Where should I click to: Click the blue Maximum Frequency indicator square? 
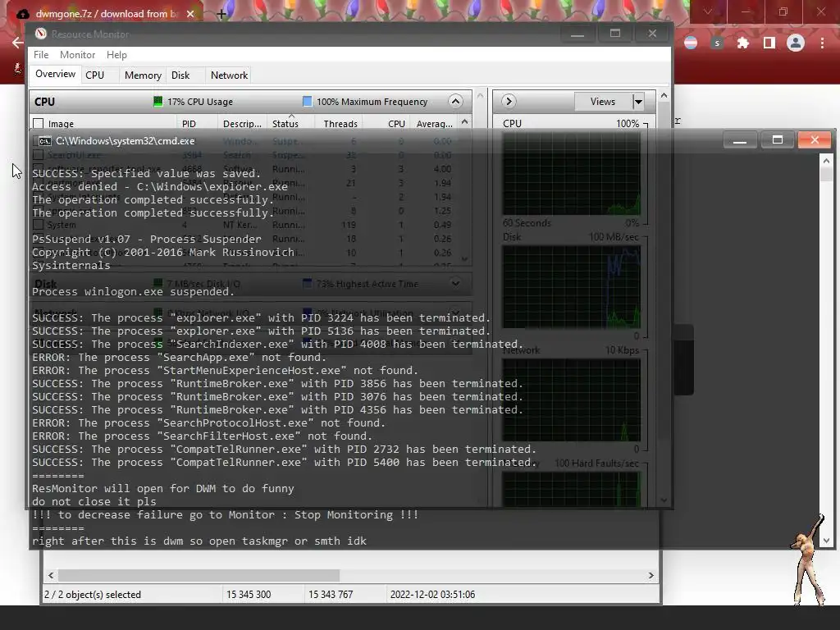point(307,101)
